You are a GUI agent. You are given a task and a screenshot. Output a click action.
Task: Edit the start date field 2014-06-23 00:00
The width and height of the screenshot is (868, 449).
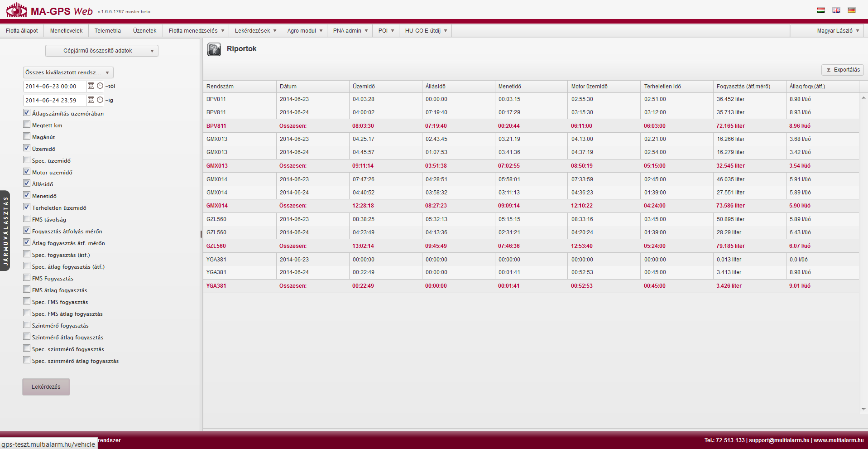[54, 86]
